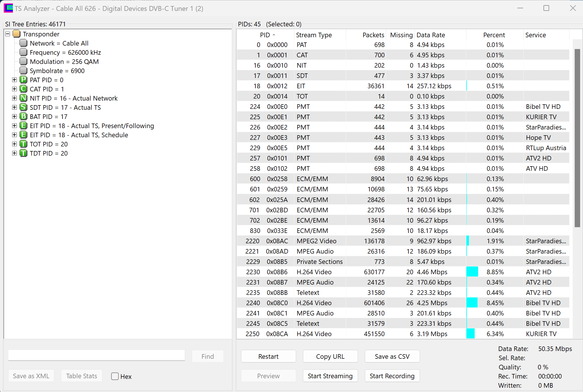Sort by the Data Rate column header
This screenshot has height=392, width=583.
pyautogui.click(x=431, y=35)
